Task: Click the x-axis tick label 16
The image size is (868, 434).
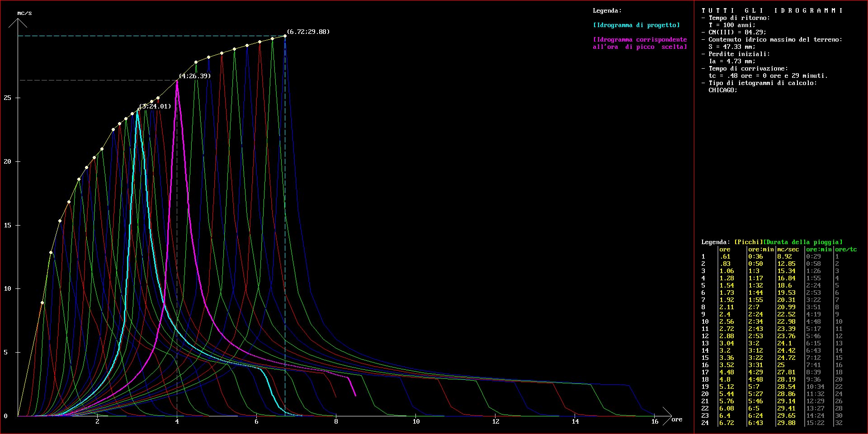Action: click(655, 421)
